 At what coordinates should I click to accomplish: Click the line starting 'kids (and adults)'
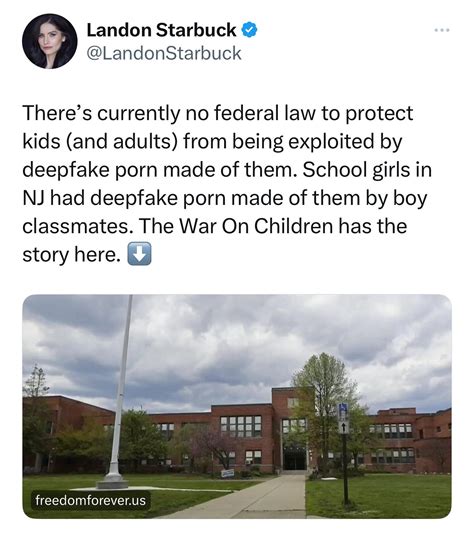coord(212,142)
